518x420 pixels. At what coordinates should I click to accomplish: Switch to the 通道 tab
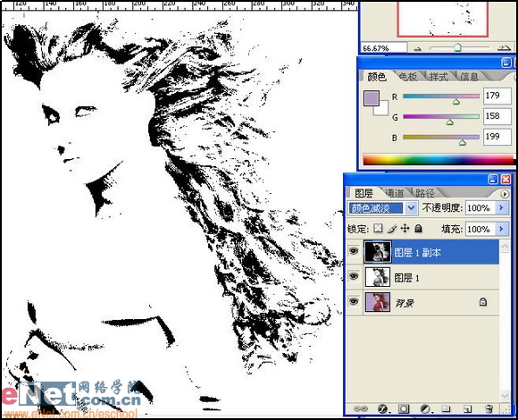pyautogui.click(x=395, y=193)
